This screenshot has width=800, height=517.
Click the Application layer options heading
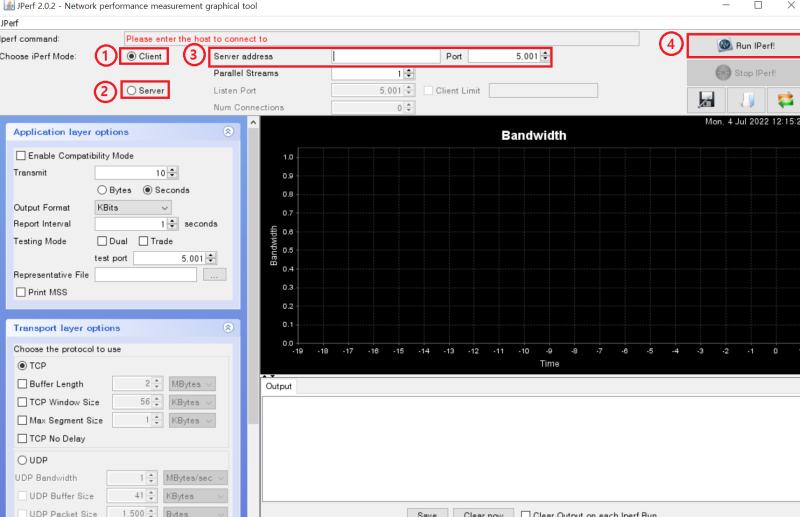click(x=71, y=132)
